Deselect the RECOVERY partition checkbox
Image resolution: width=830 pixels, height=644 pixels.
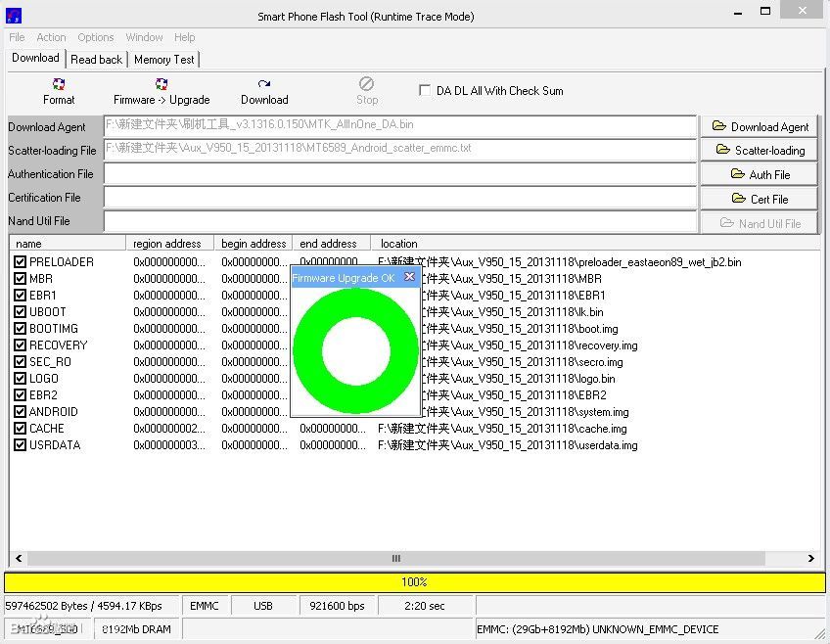click(x=20, y=345)
